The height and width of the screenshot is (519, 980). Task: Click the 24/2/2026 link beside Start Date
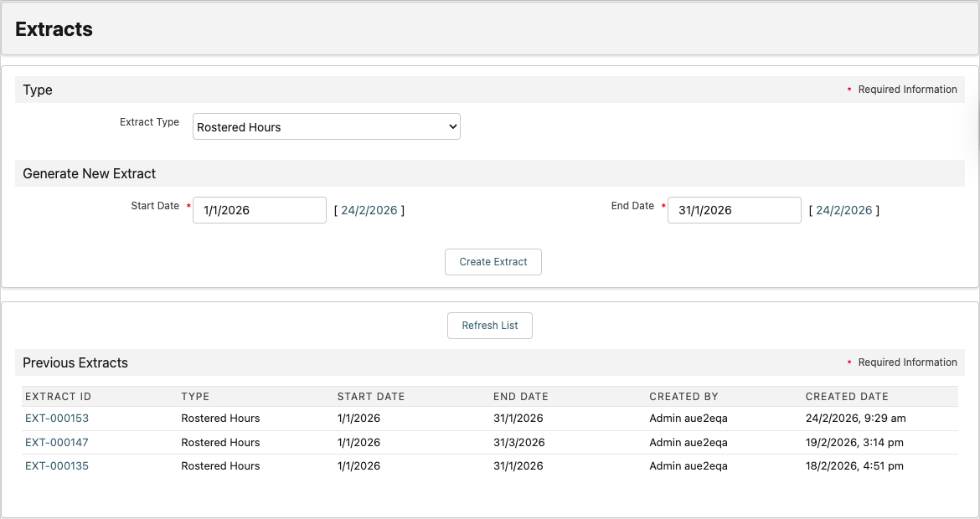coord(369,210)
